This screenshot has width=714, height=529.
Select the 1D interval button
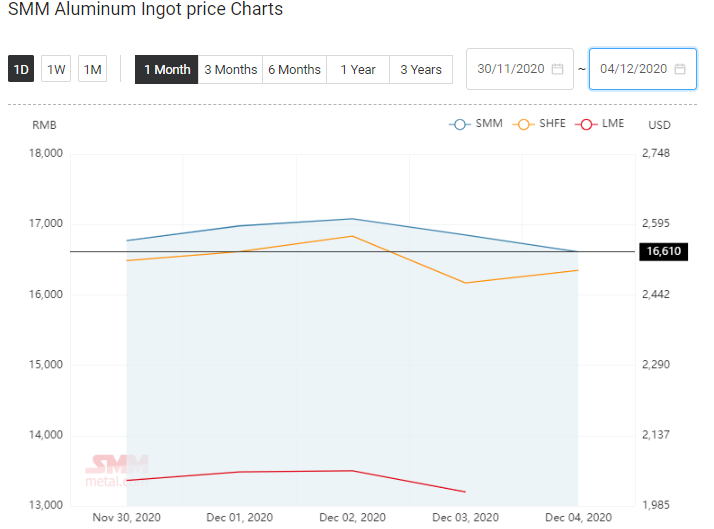21,69
